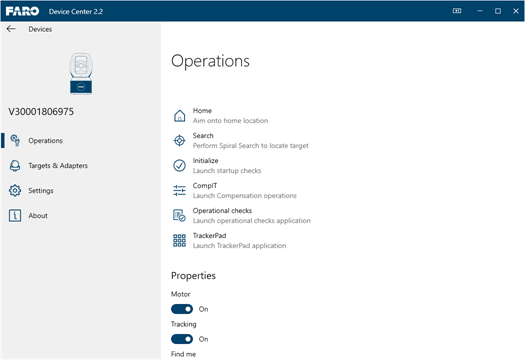Viewport: 525px width, 360px height.
Task: Click the Settings gear icon
Action: click(x=15, y=191)
